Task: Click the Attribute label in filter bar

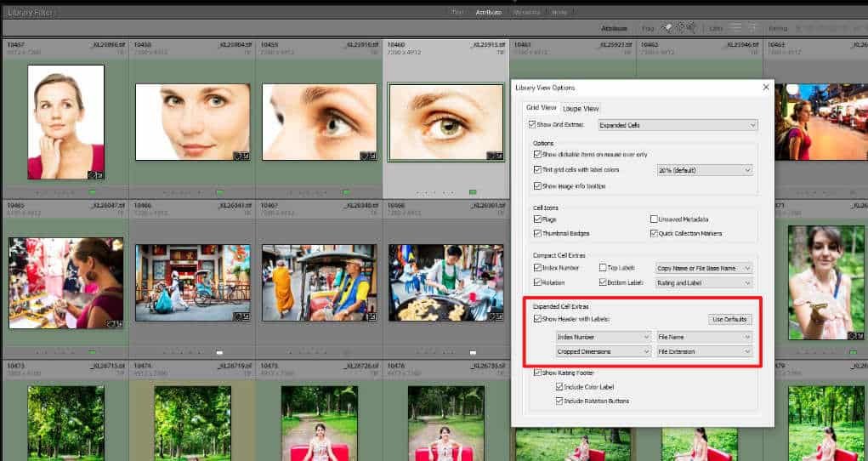Action: pos(615,28)
